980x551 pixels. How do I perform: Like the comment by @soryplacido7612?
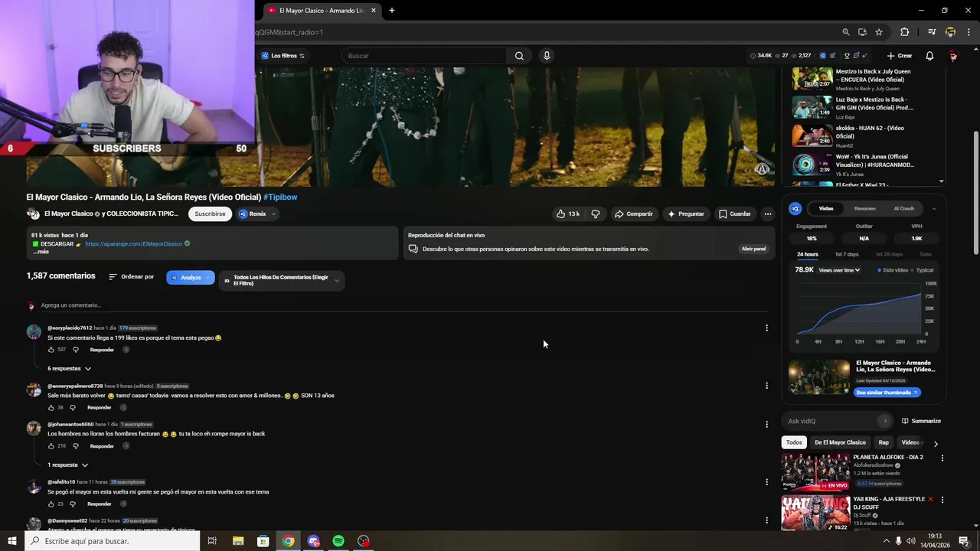(x=51, y=350)
